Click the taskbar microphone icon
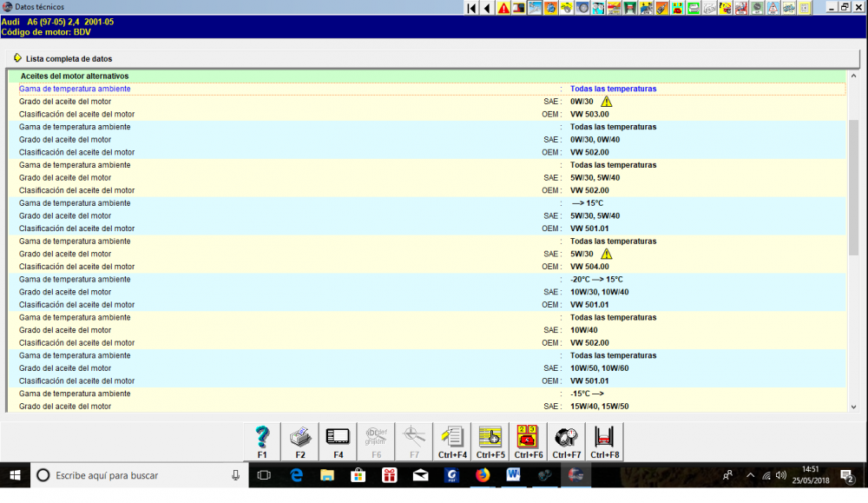The width and height of the screenshot is (868, 503). point(236,475)
